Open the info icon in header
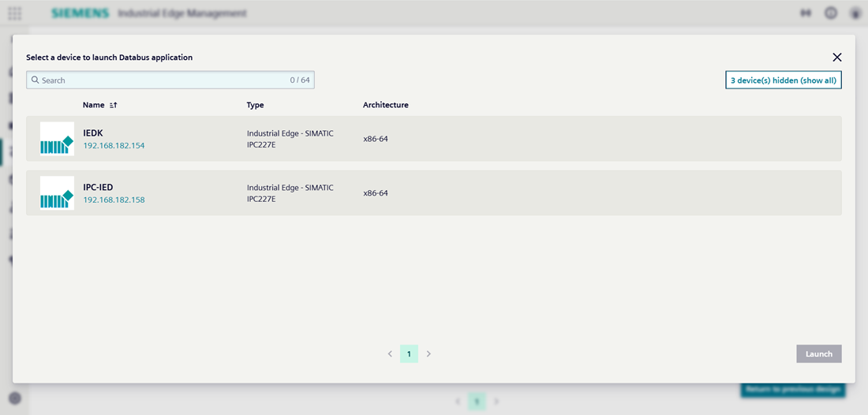Image resolution: width=868 pixels, height=415 pixels. (x=830, y=13)
